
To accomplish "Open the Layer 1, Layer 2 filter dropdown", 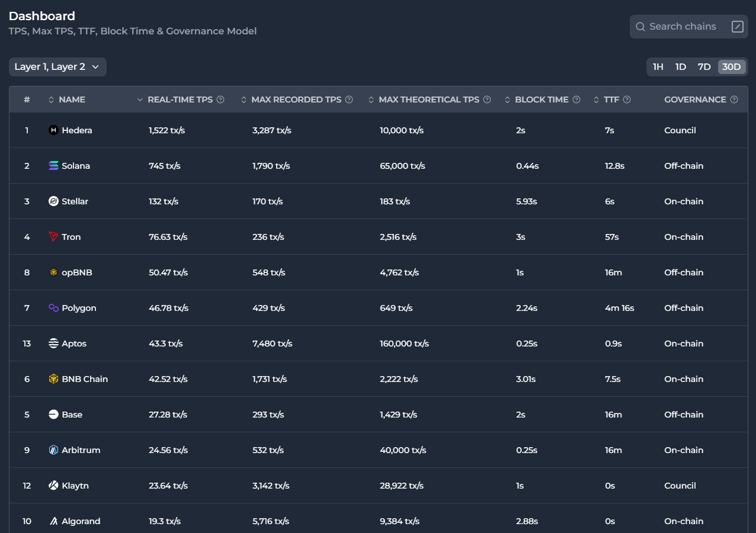I will (57, 67).
